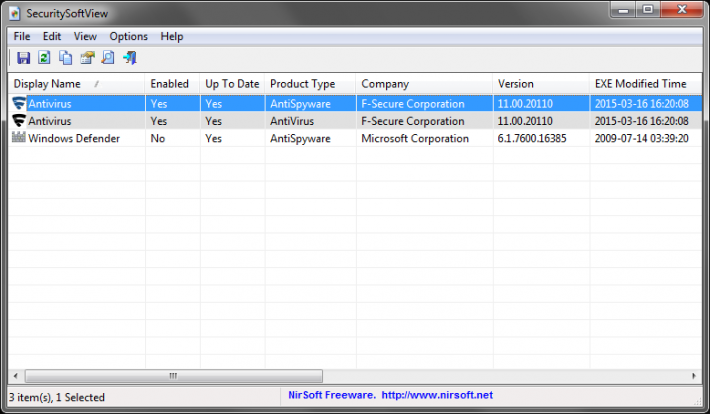Click the Save Selected Items toolbar icon

23,58
